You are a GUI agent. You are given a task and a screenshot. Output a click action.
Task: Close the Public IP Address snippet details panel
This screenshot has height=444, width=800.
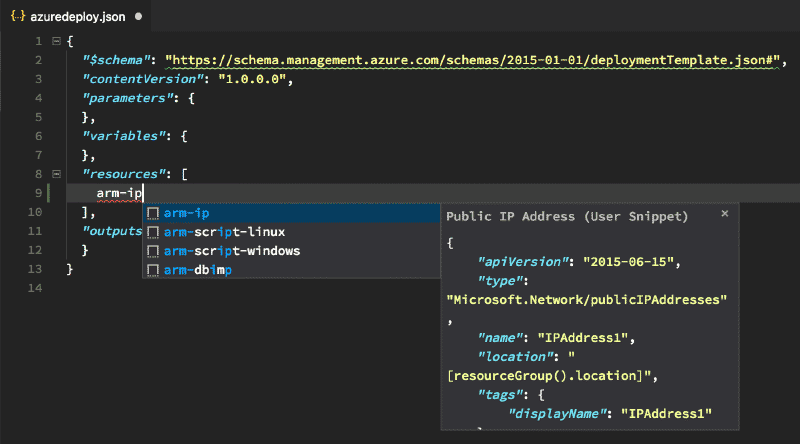[x=725, y=213]
